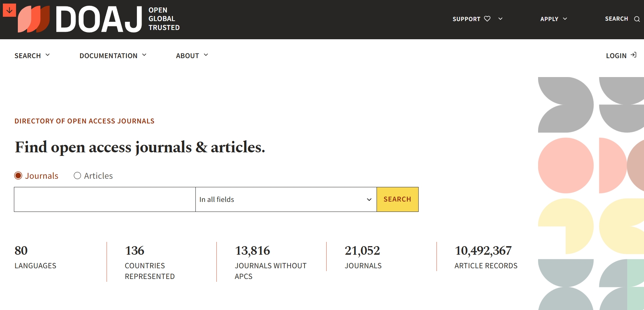Click the 'Open Global Trusted' tagline
Screen dimensions: 644x310
click(164, 19)
